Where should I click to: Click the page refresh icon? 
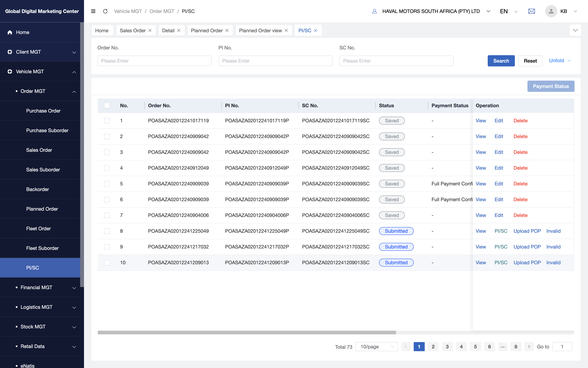pyautogui.click(x=105, y=11)
